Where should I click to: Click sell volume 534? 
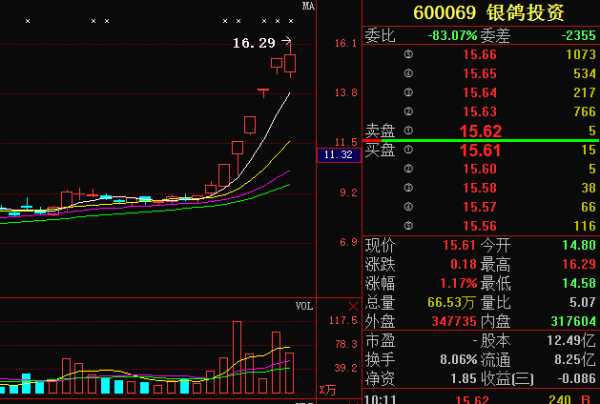click(x=585, y=73)
